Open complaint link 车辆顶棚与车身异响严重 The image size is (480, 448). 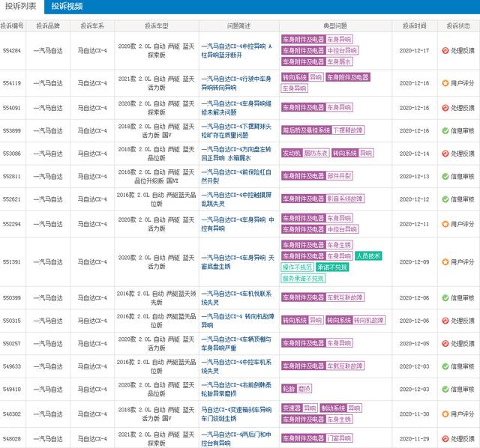tap(236, 343)
